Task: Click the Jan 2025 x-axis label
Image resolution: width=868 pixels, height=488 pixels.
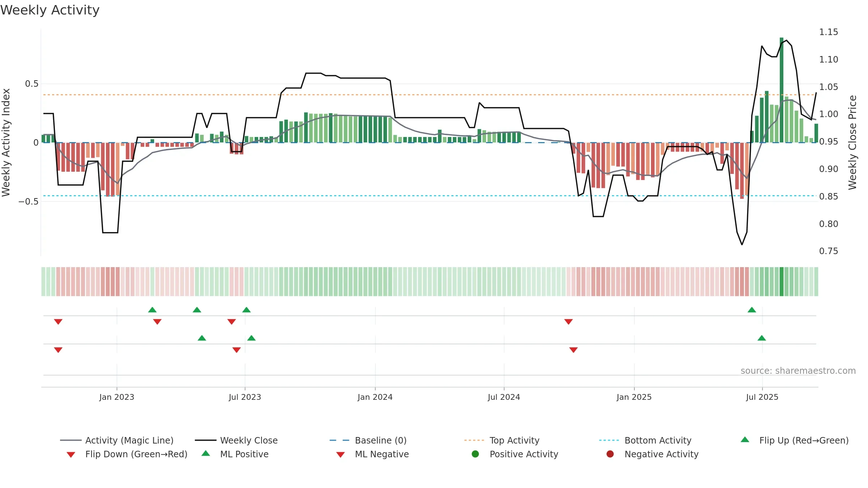Action: (634, 397)
